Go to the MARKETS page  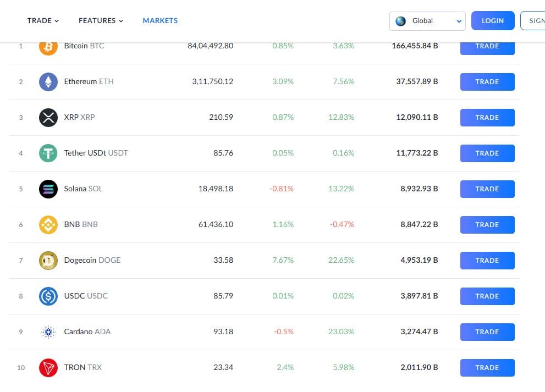tap(160, 20)
